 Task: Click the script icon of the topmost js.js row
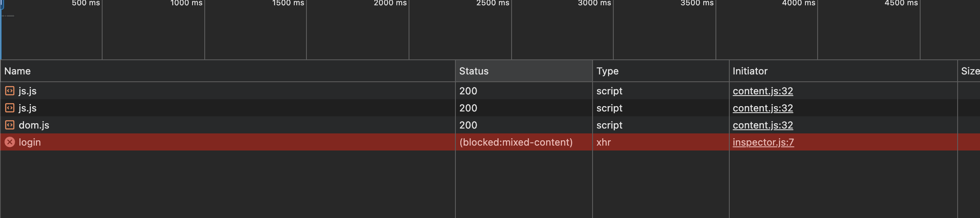pyautogui.click(x=10, y=91)
